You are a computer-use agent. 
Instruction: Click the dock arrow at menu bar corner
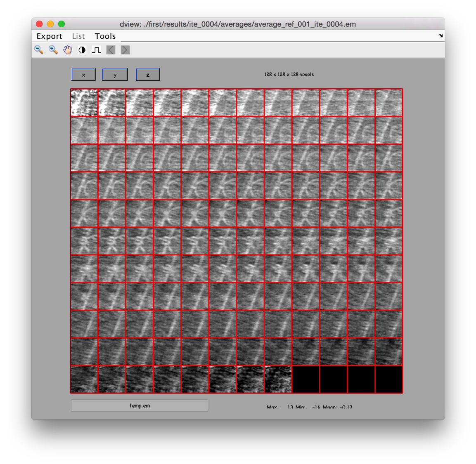[440, 36]
